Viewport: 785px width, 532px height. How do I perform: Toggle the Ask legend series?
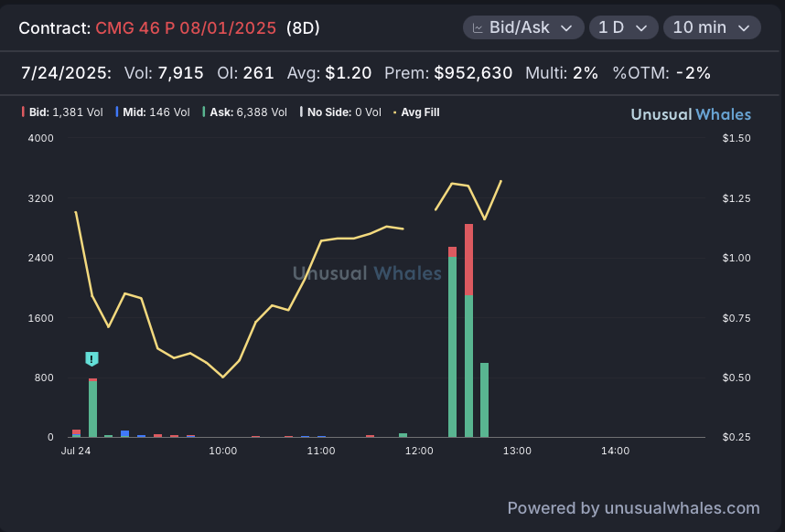(x=245, y=112)
